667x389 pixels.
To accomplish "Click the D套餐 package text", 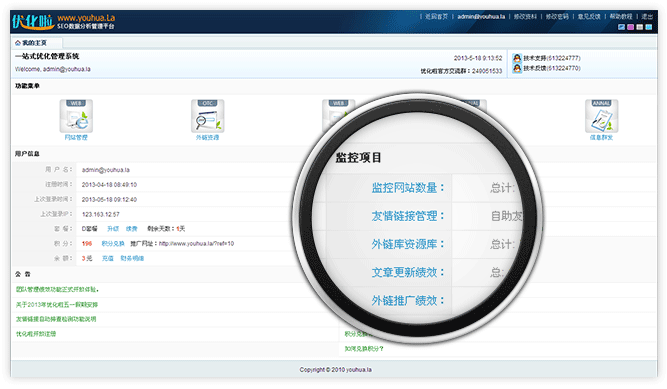I will [89, 229].
